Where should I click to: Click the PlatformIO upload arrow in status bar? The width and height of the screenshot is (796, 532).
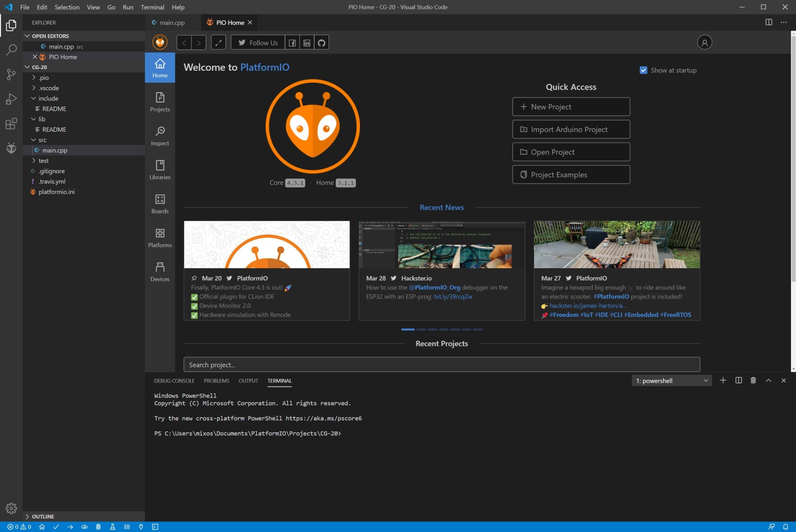[70, 527]
